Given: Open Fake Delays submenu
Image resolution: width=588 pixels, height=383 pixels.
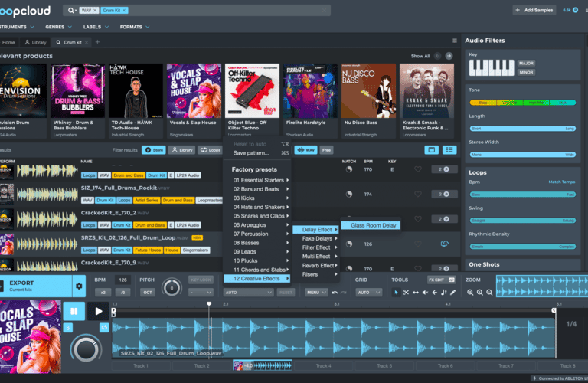Looking at the screenshot, I should [316, 238].
